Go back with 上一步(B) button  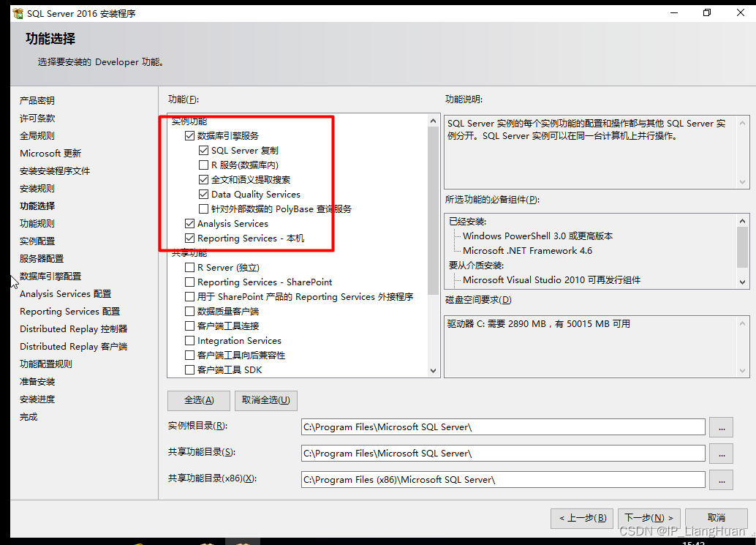(x=582, y=519)
